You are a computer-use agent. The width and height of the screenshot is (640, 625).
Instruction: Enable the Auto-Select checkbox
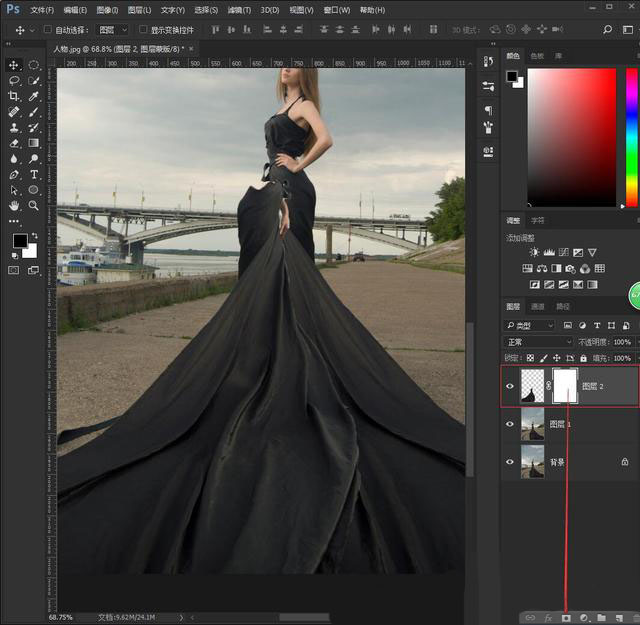pos(48,29)
